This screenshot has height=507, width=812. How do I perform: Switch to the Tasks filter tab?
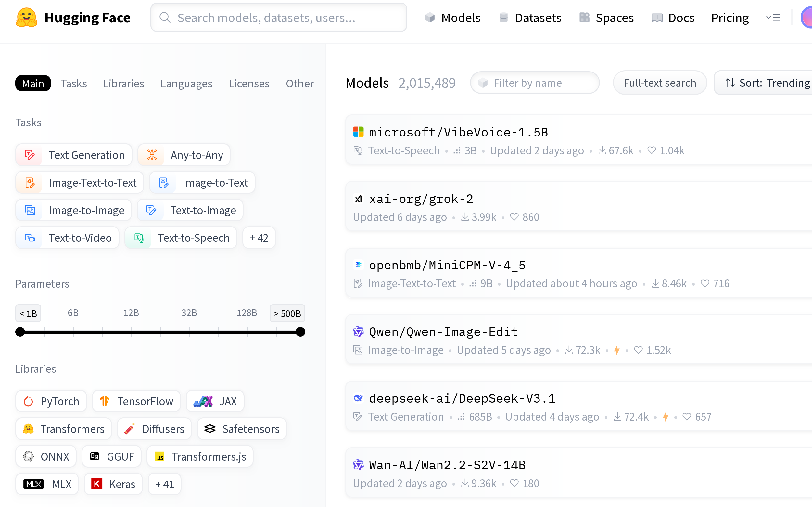(74, 83)
